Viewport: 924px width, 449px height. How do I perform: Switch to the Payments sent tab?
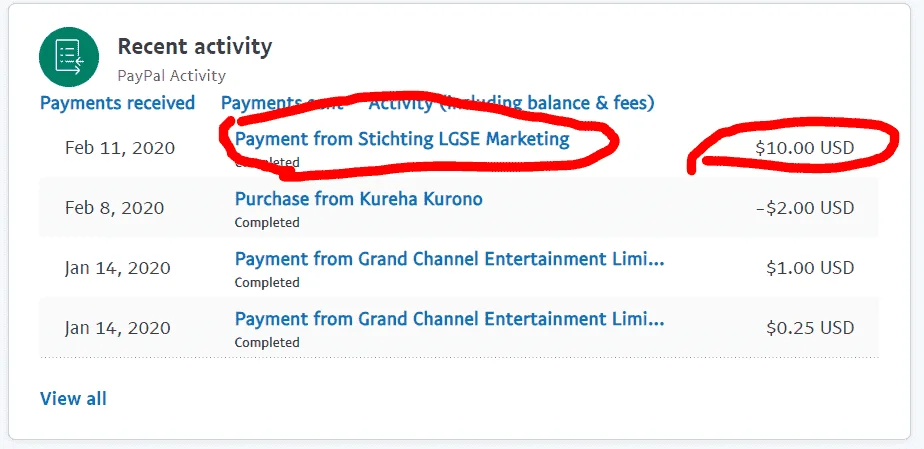pyautogui.click(x=282, y=103)
